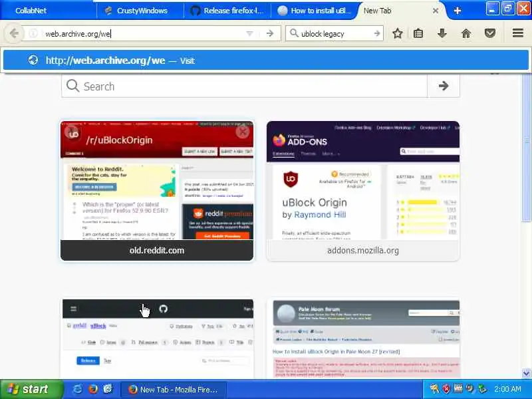Click the 'ublock legacy' search field

click(x=336, y=34)
